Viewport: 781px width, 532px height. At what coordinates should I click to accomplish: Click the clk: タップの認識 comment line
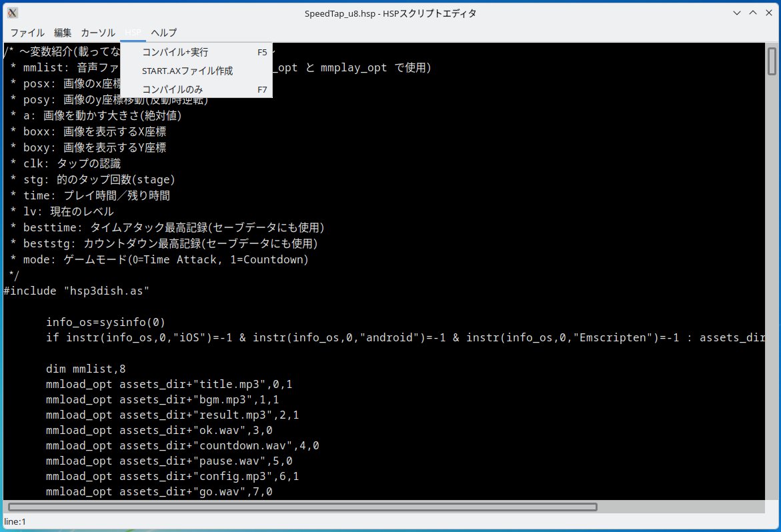click(x=65, y=164)
